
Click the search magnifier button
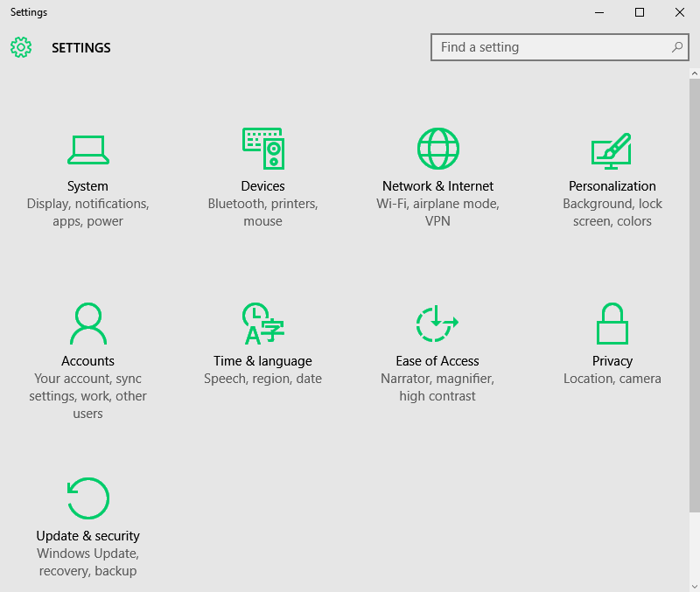678,47
